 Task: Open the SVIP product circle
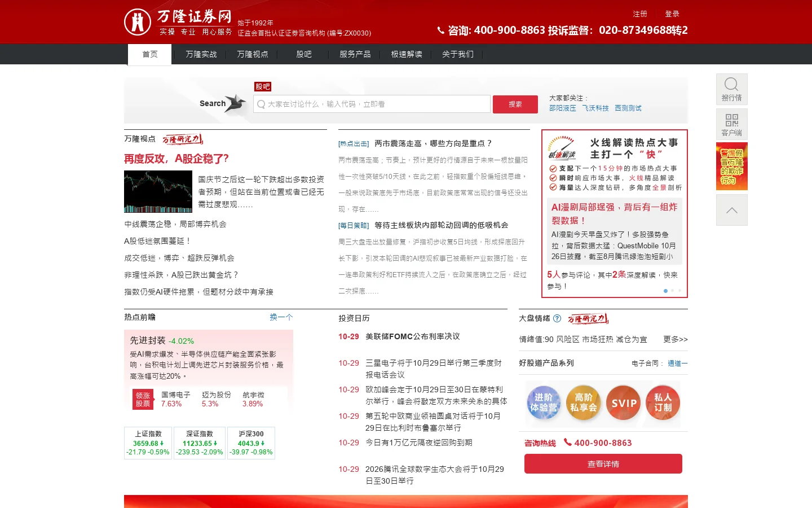pos(624,403)
